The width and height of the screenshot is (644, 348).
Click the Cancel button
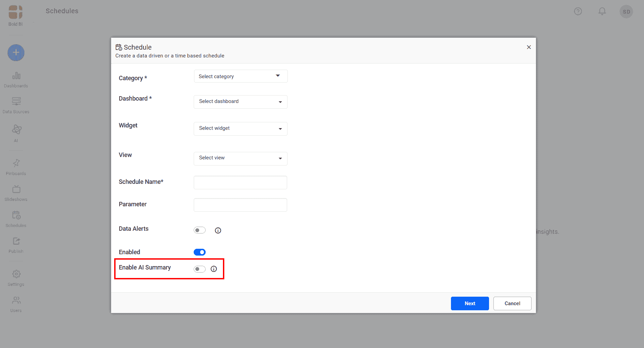tap(512, 303)
